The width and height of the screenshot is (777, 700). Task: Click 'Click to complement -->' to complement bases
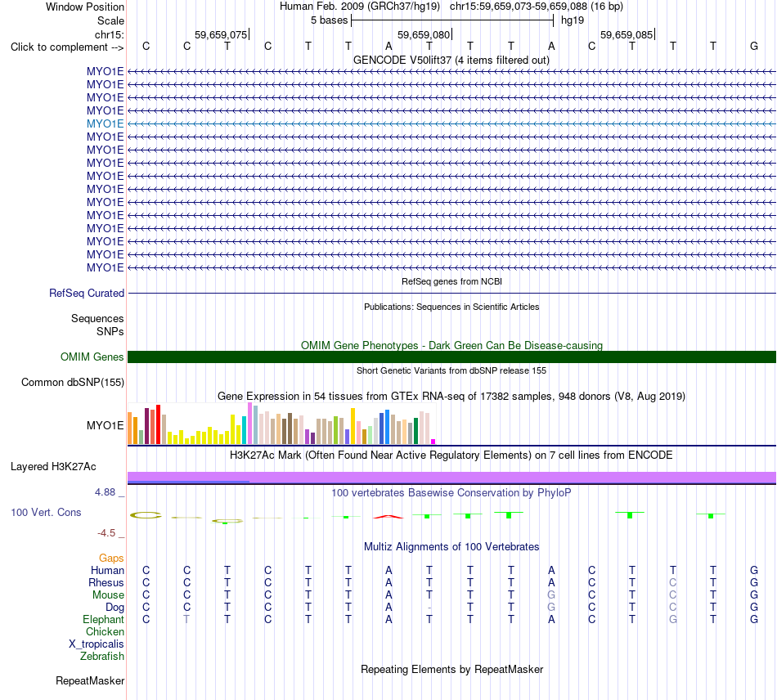[67, 47]
